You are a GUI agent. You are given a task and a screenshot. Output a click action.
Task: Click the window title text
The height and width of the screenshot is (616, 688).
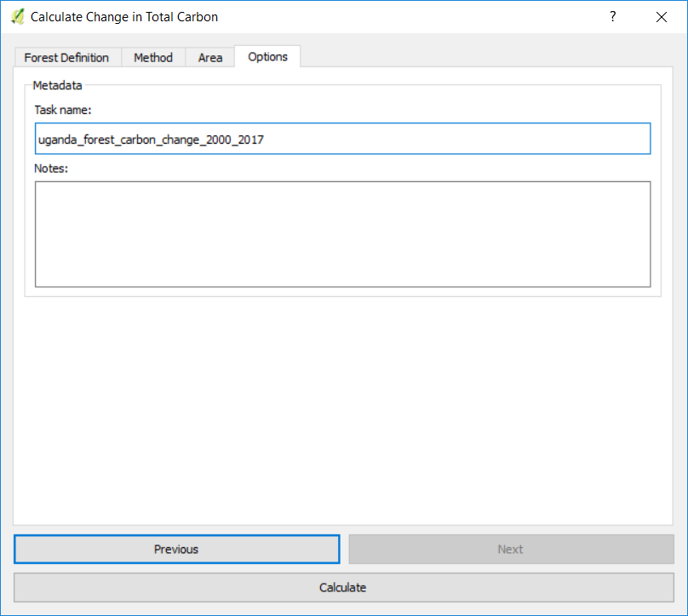point(124,16)
